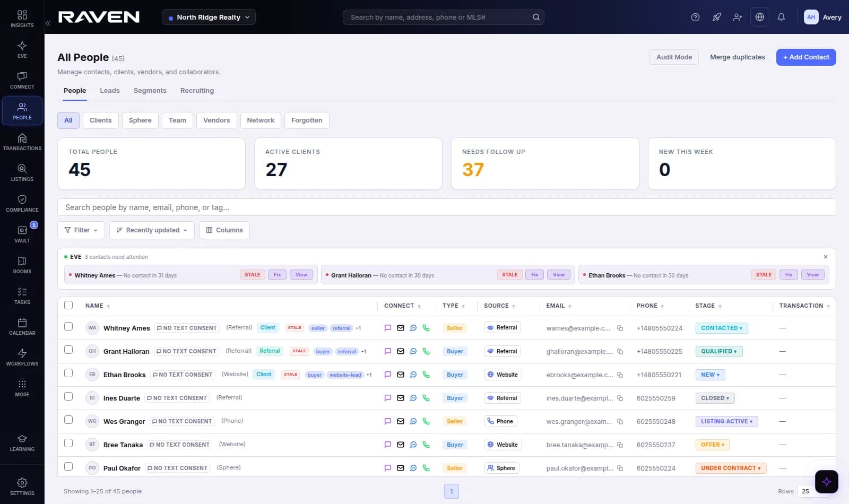Open North Ridge Realty dropdown
The width and height of the screenshot is (849, 504).
(209, 17)
